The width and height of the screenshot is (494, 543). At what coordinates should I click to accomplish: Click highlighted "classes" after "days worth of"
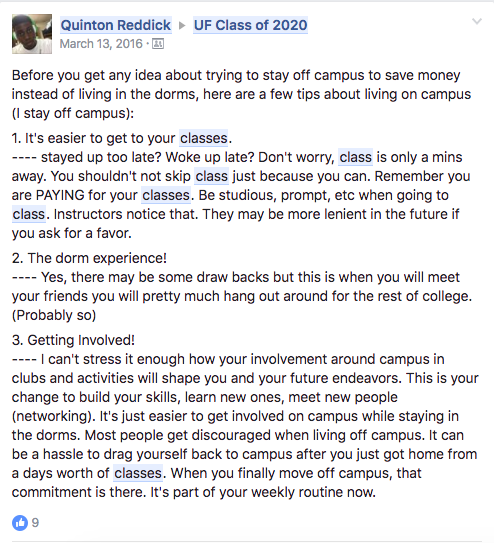(x=138, y=473)
